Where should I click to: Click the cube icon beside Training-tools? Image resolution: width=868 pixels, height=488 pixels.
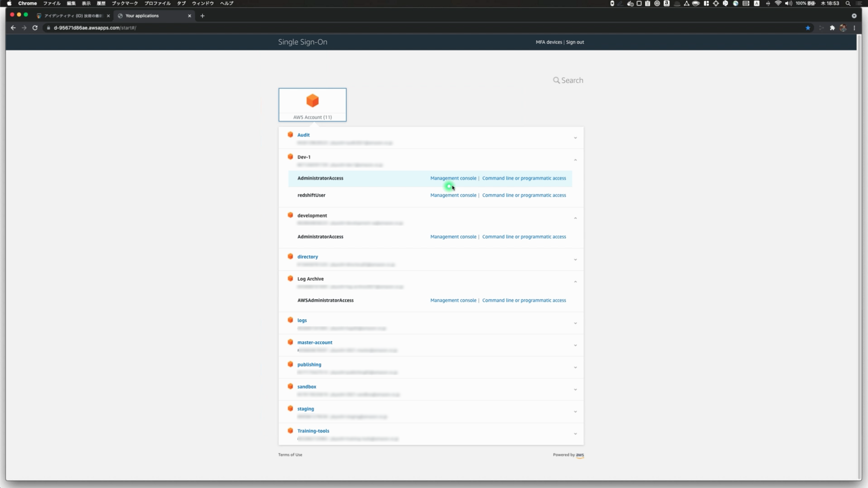tap(291, 431)
